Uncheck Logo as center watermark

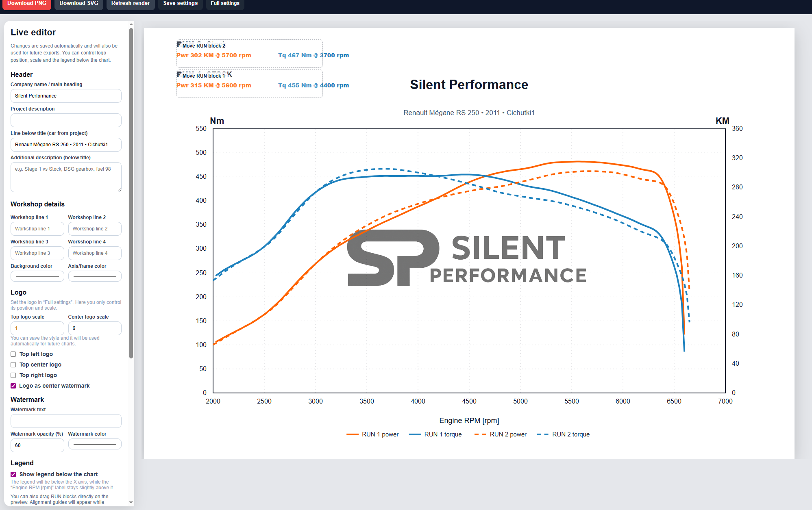pos(13,386)
